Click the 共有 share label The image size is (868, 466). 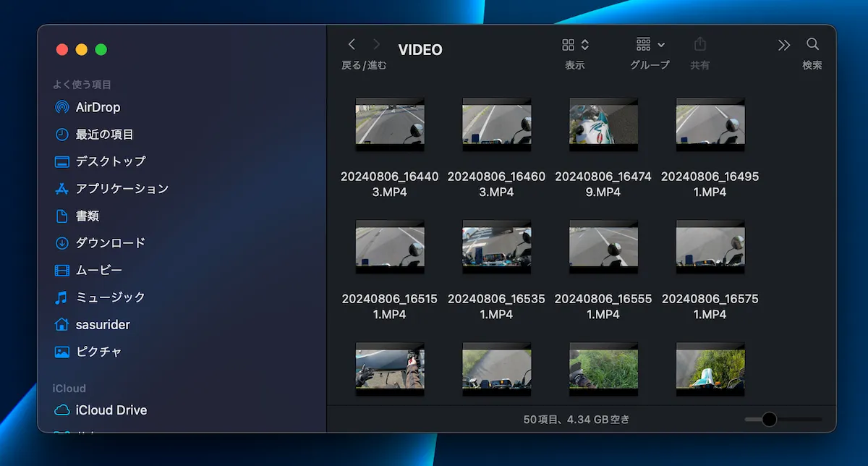[x=699, y=65]
